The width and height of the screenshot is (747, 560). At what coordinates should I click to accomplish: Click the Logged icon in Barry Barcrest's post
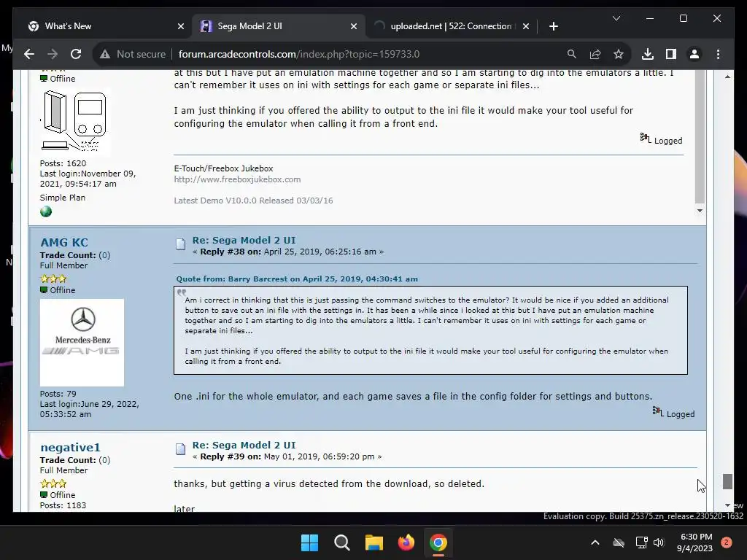pos(645,138)
